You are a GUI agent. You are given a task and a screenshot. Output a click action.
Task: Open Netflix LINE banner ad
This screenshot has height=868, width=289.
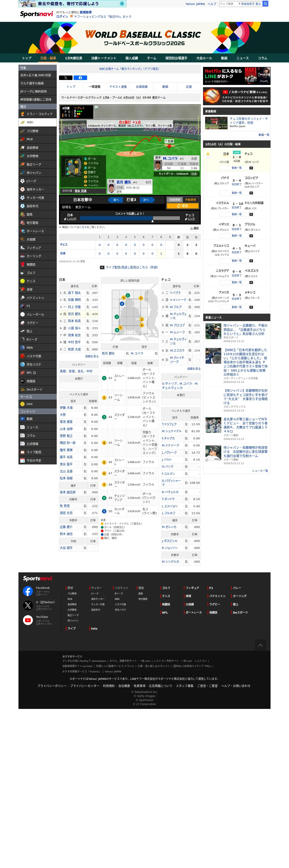coord(237,76)
